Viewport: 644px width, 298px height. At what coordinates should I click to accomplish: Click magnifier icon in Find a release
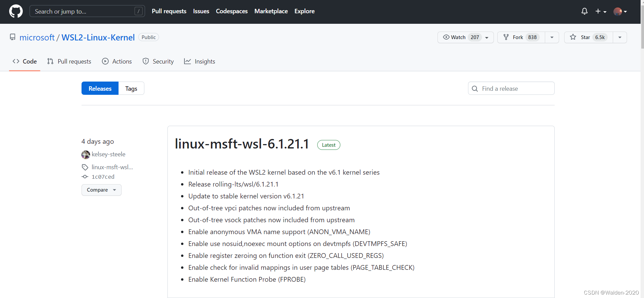(475, 89)
